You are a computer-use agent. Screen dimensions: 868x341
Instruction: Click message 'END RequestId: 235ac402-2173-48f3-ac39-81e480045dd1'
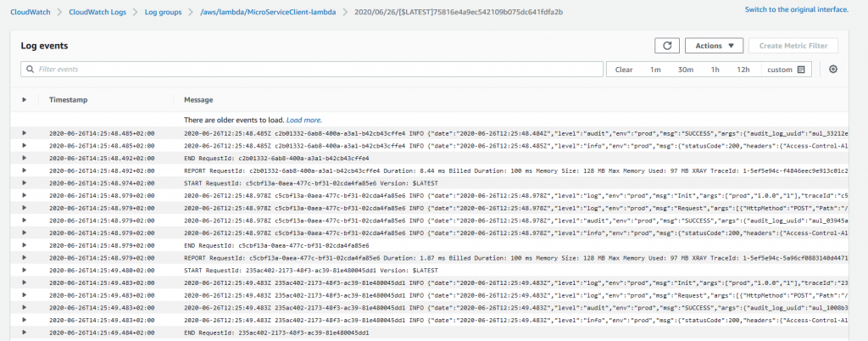(x=277, y=333)
